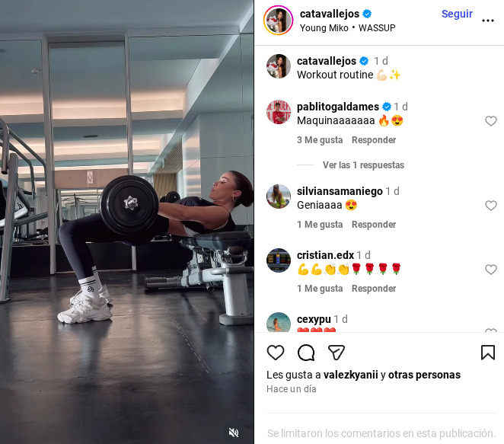Like the post with the heart icon
Image resolution: width=504 pixels, height=444 pixels.
click(276, 353)
